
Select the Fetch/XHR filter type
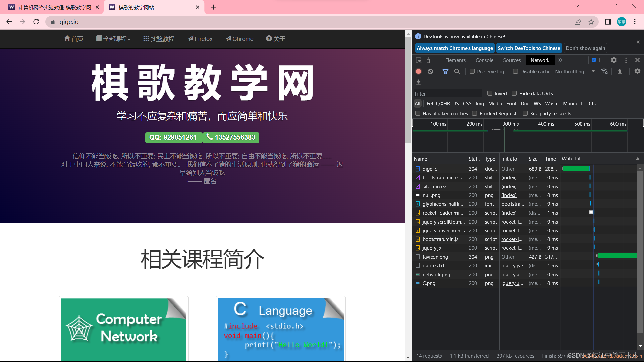(x=438, y=104)
